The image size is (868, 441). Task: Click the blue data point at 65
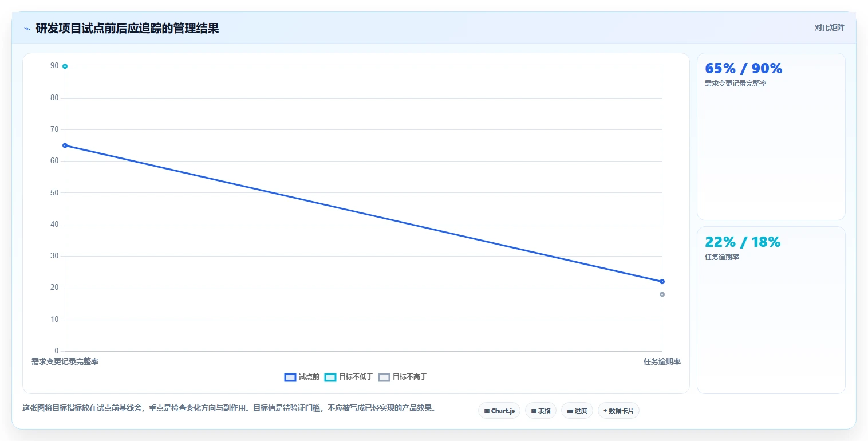[x=65, y=145]
